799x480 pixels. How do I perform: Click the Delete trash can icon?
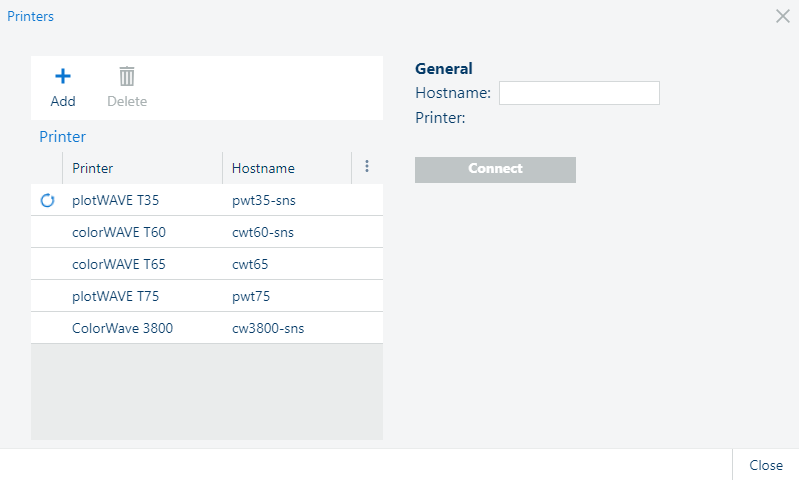[127, 76]
